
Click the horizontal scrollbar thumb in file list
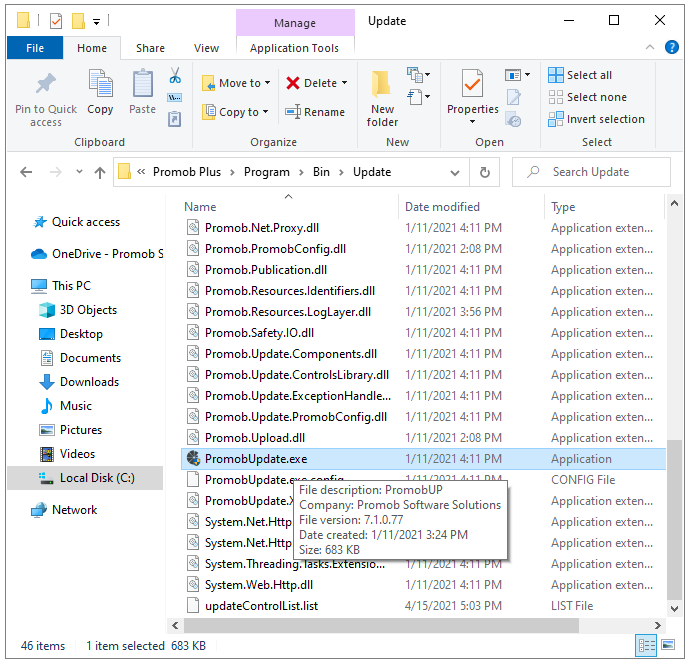tap(381, 625)
